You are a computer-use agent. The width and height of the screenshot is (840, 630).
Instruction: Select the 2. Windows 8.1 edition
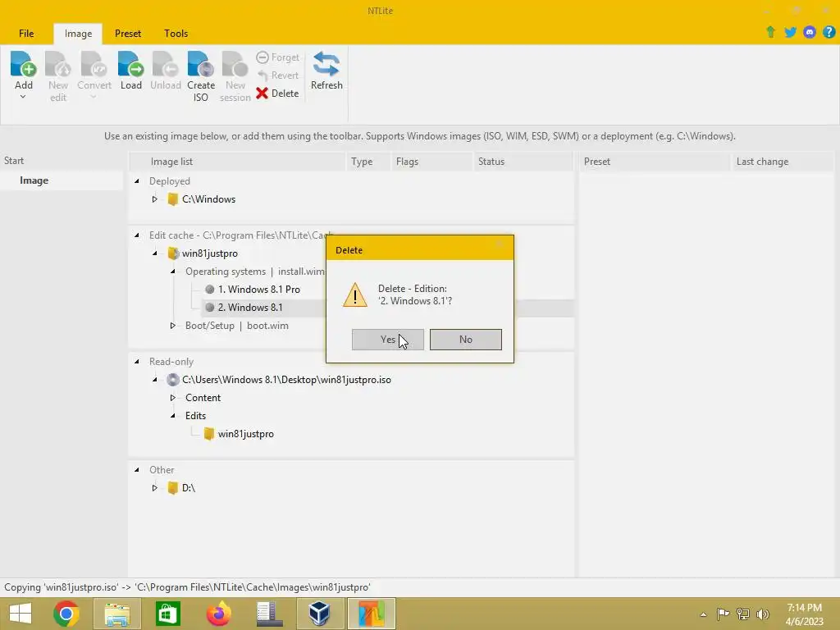point(250,308)
